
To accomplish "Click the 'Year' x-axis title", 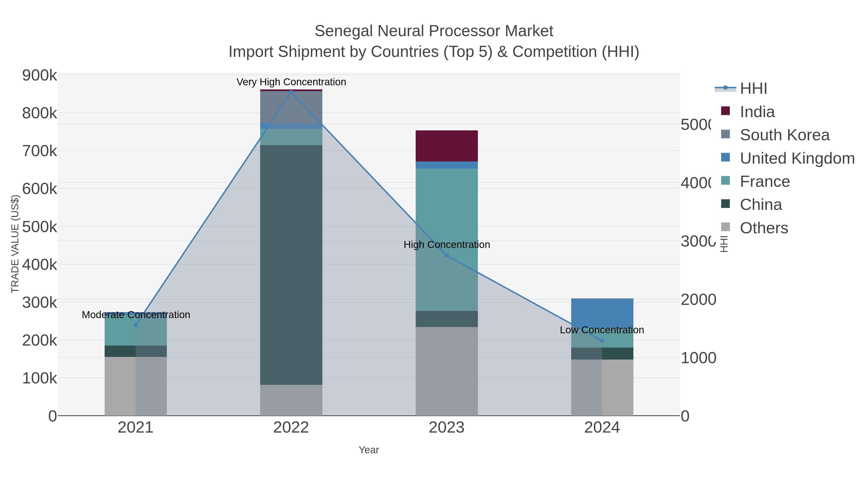I will pos(369,450).
